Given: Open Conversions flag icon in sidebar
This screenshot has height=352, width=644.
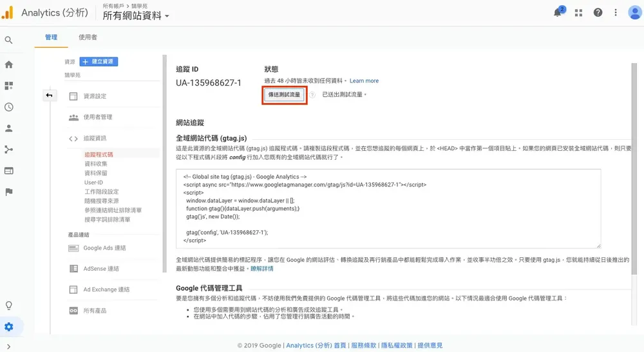Looking at the screenshot, I should [x=8, y=191].
